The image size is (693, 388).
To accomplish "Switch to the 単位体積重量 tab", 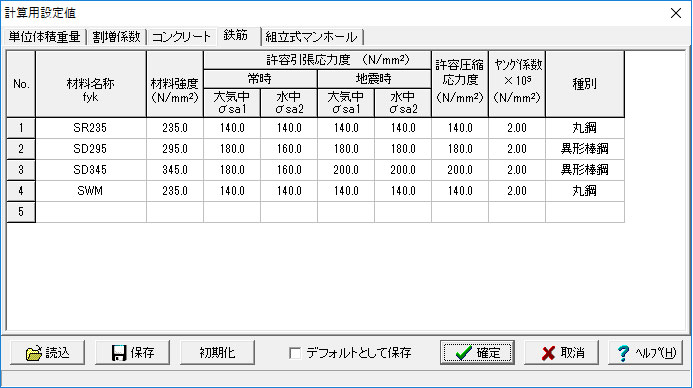I will coord(44,37).
